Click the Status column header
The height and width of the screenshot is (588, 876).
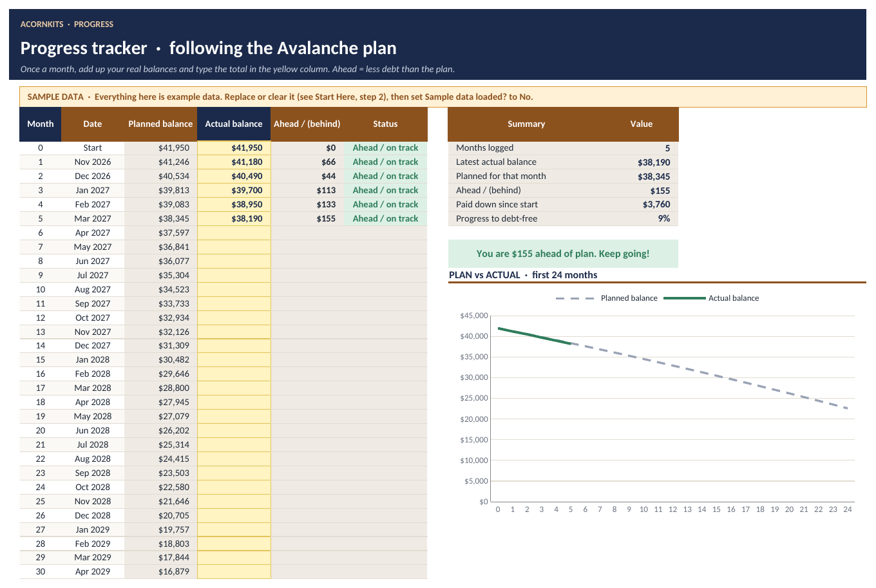tap(385, 124)
